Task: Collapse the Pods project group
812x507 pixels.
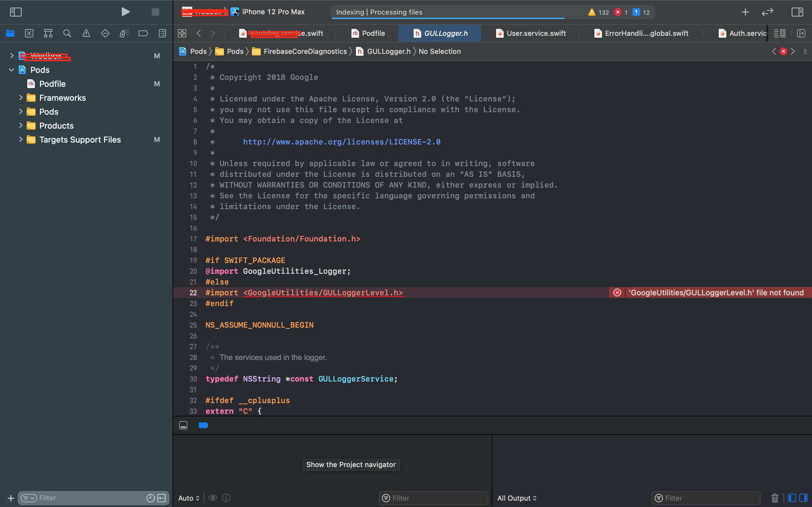Action: click(11, 70)
